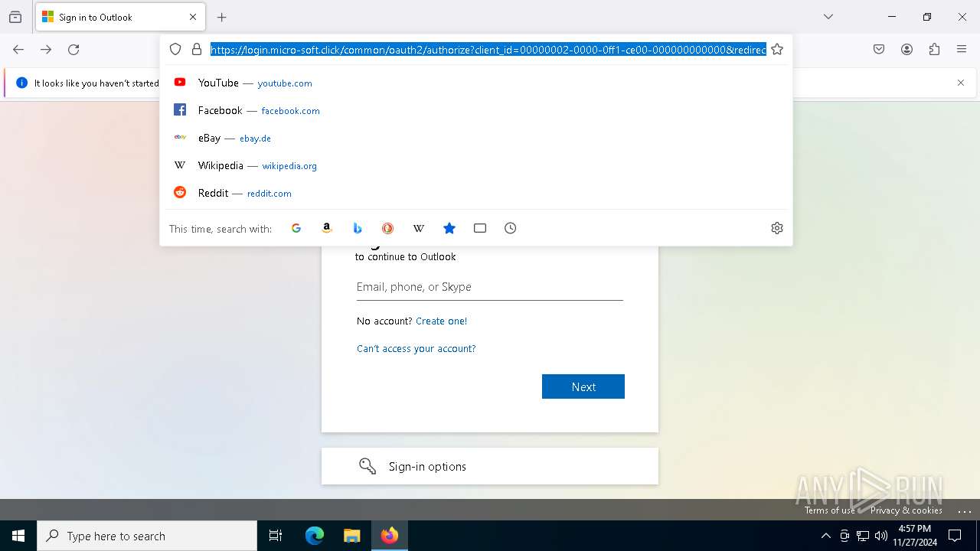
Task: Choose the Facebook suggestion
Action: point(475,110)
